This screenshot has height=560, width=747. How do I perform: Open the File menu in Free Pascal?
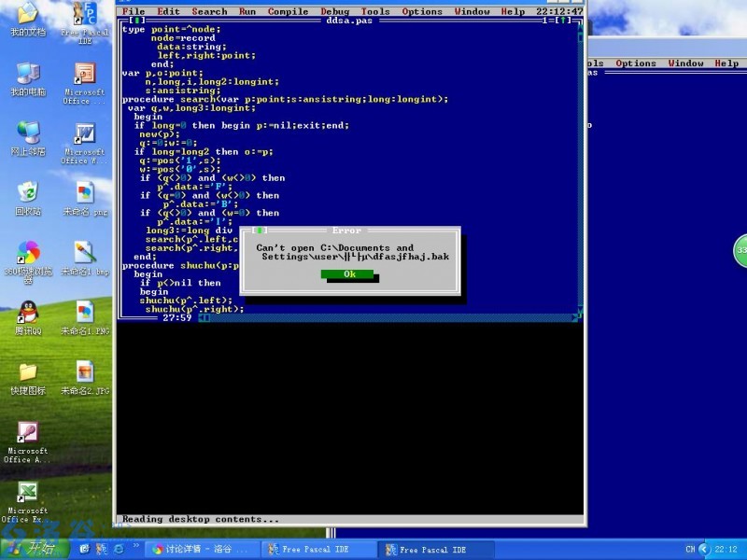(x=134, y=11)
